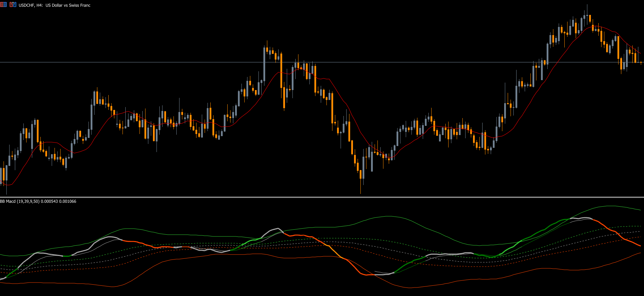Click the thick orange MACD line's right end

[x=640, y=246]
